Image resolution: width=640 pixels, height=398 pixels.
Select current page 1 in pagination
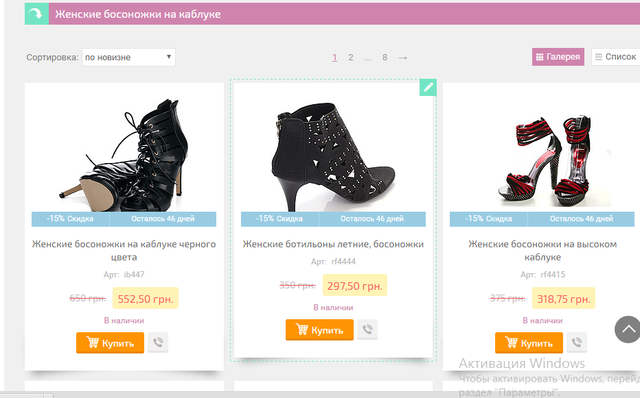[334, 58]
